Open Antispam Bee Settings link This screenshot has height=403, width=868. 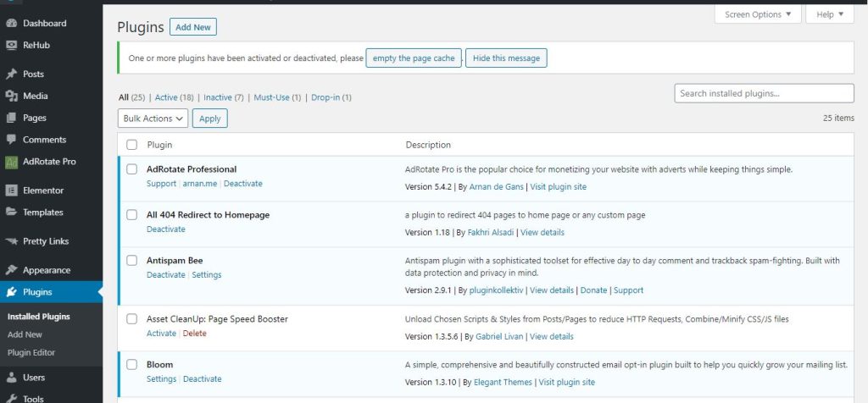point(207,275)
